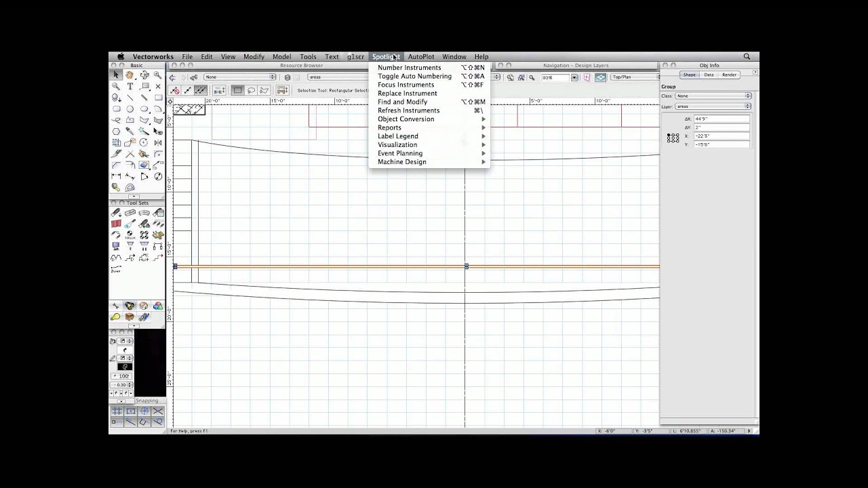This screenshot has width=868, height=488.
Task: Open Spotlight search magnifier in menu bar
Action: pyautogui.click(x=747, y=57)
